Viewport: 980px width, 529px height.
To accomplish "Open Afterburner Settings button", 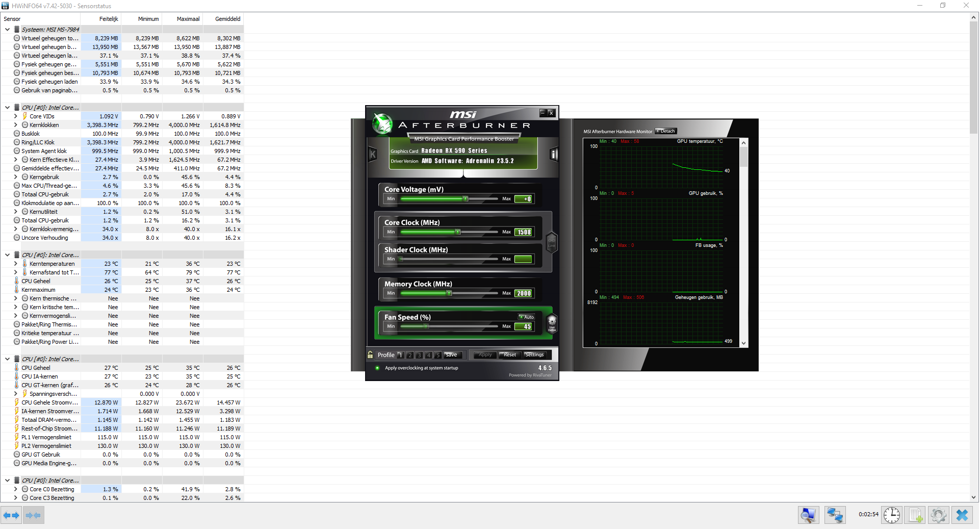I will pyautogui.click(x=534, y=355).
